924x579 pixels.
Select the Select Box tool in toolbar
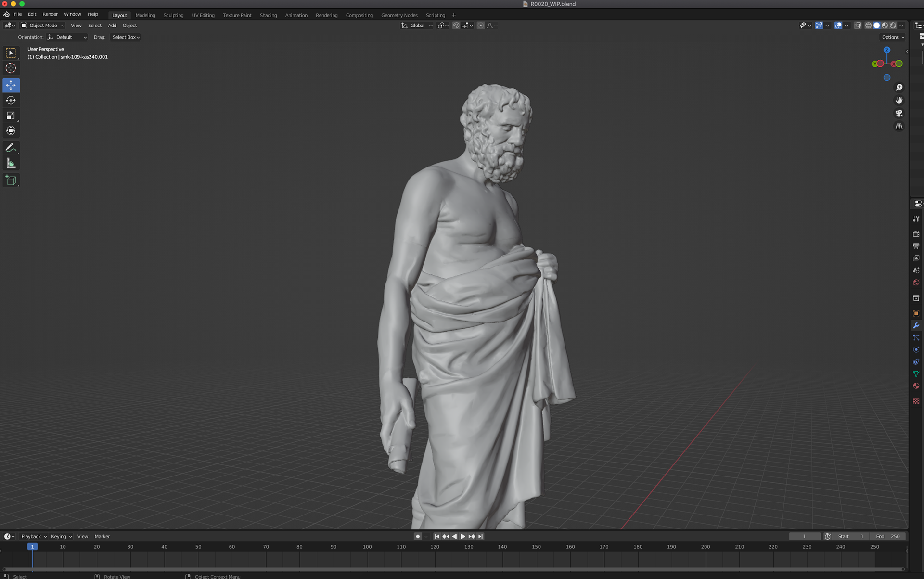(x=11, y=53)
